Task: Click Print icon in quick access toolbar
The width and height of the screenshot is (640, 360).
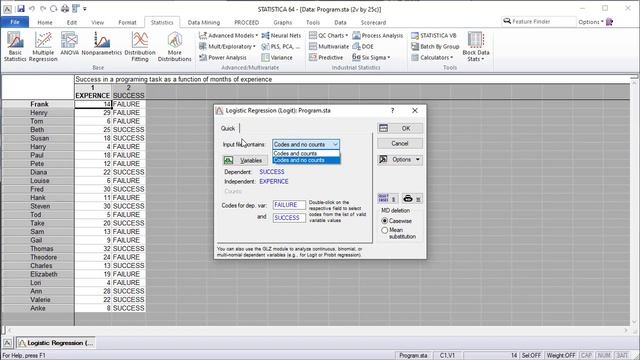Action: (64, 9)
